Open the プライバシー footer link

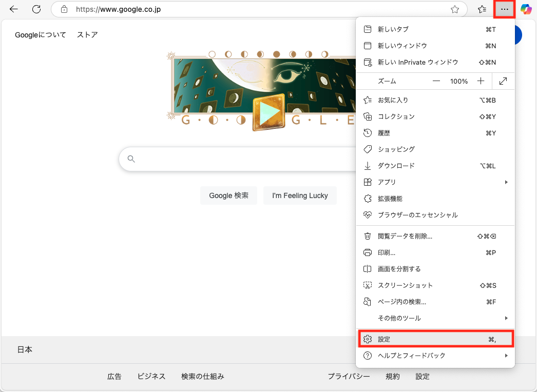pyautogui.click(x=349, y=376)
